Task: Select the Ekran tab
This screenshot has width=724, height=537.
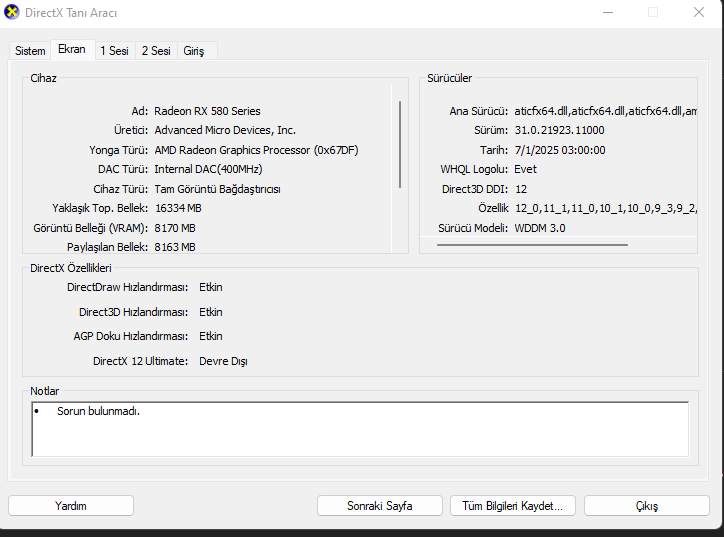Action: tap(72, 49)
